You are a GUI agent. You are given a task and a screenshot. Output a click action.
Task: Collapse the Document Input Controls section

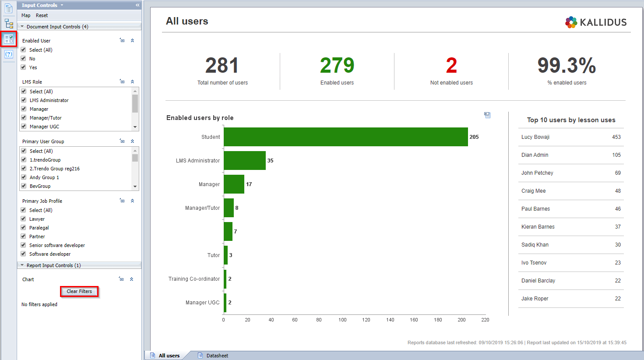(22, 27)
